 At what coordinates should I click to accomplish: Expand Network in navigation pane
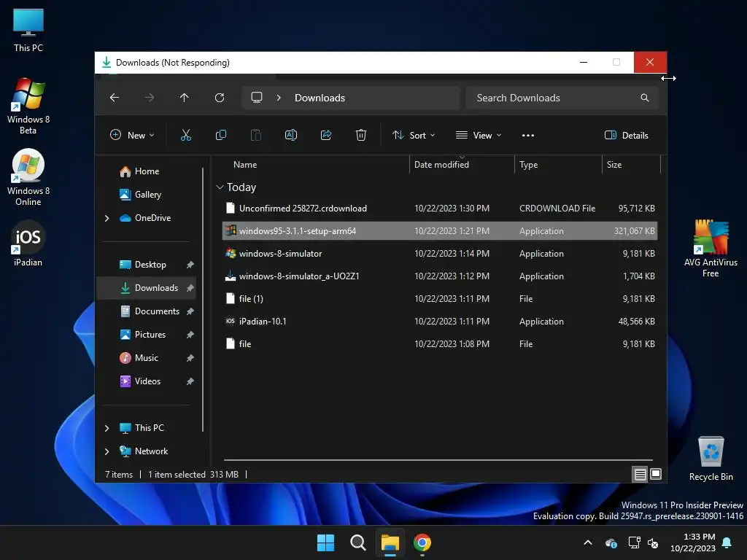(x=107, y=451)
